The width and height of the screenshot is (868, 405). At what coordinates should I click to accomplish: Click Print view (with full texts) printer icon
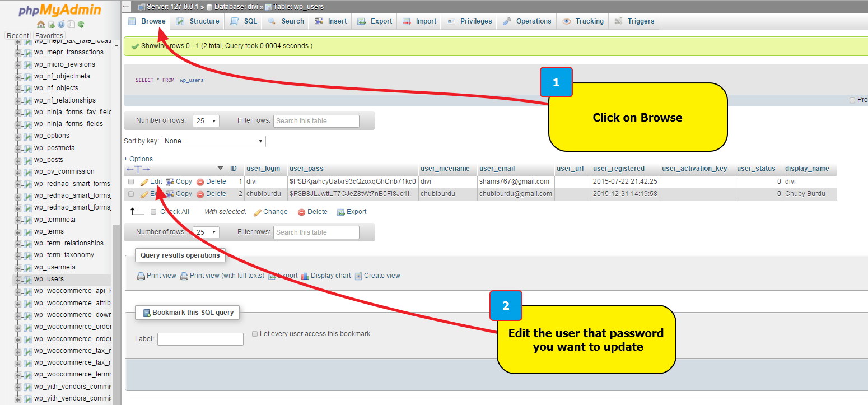[x=184, y=276]
